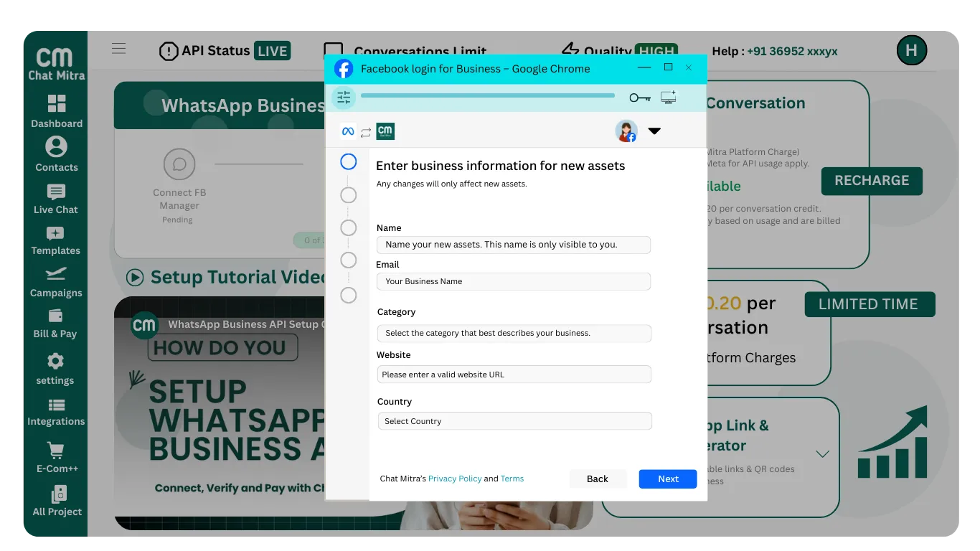This screenshot has height=551, width=980.
Task: Click the Name input field
Action: [514, 245]
